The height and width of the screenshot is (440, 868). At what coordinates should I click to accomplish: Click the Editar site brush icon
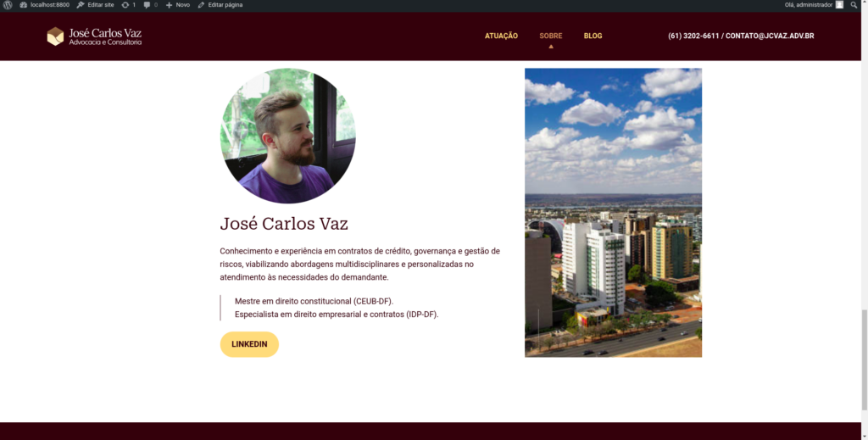pyautogui.click(x=81, y=5)
